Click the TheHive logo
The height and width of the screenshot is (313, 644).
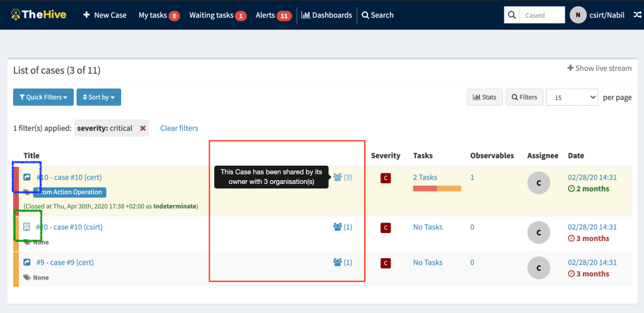40,14
